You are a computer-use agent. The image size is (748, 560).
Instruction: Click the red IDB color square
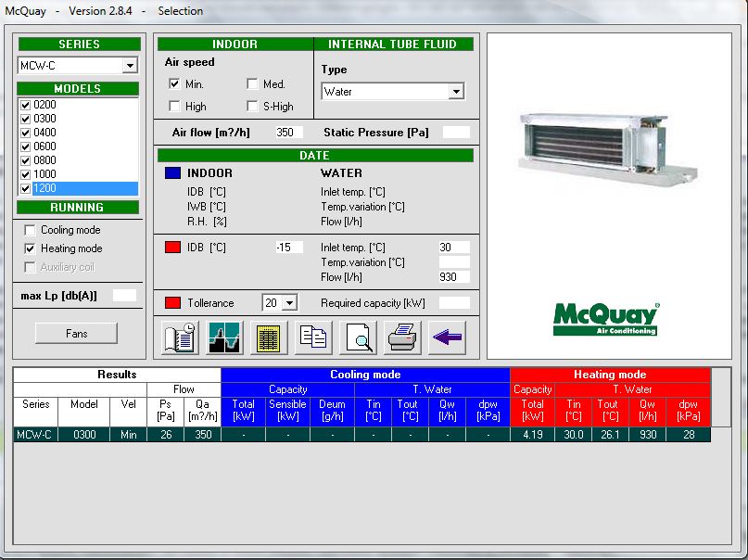[172, 248]
